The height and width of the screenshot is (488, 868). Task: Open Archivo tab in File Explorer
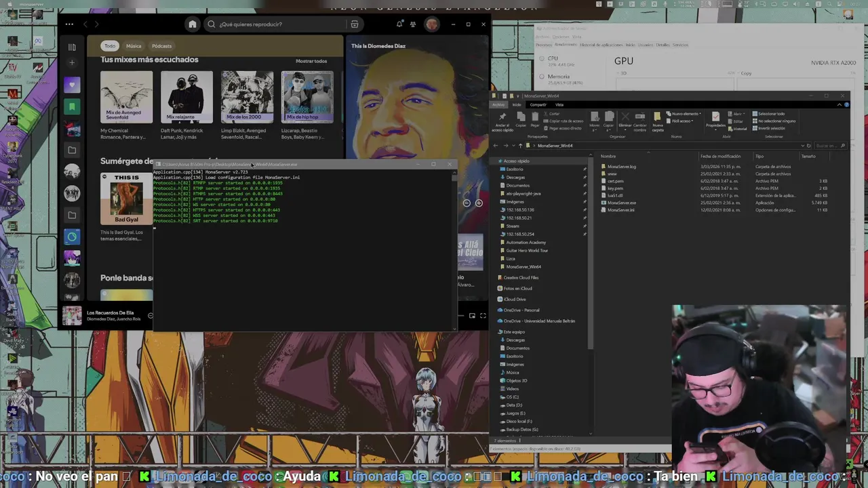coord(498,104)
